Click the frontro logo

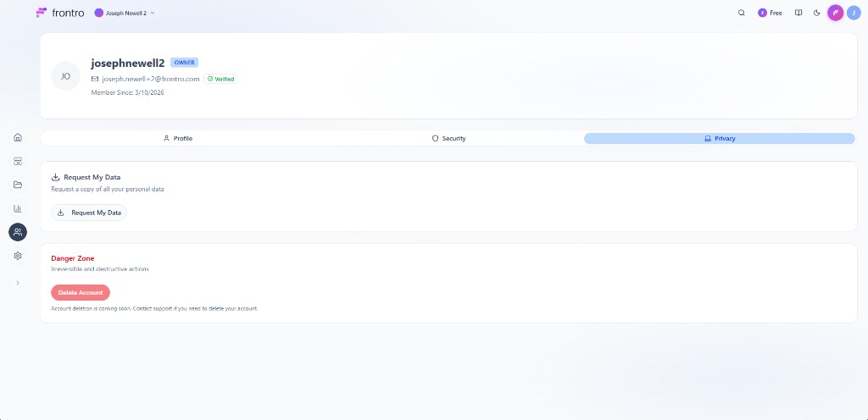[x=60, y=13]
